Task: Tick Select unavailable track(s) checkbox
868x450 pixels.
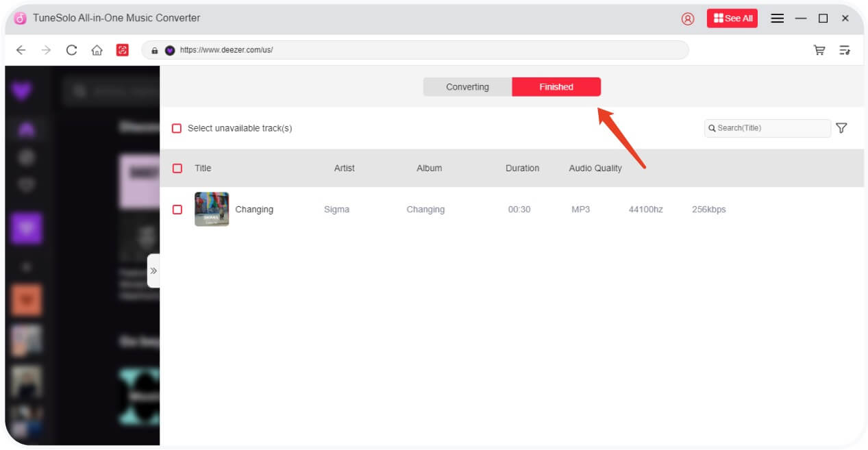Action: coord(177,128)
